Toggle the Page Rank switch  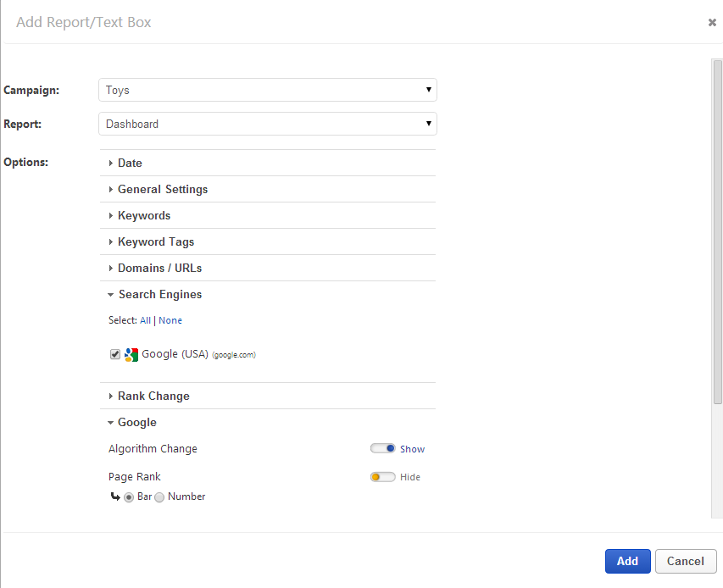tap(383, 477)
